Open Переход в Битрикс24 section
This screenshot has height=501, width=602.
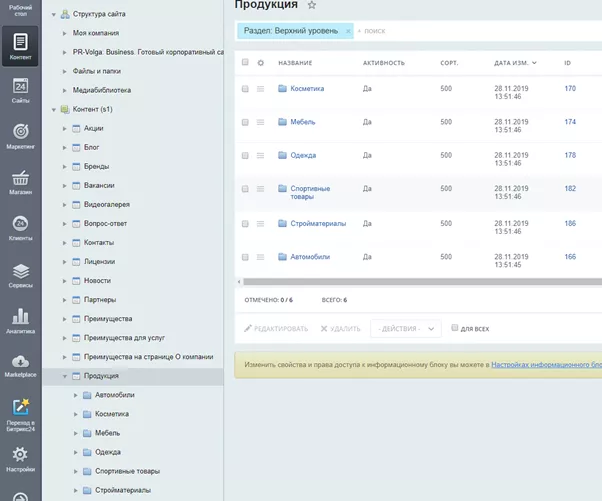[20, 415]
